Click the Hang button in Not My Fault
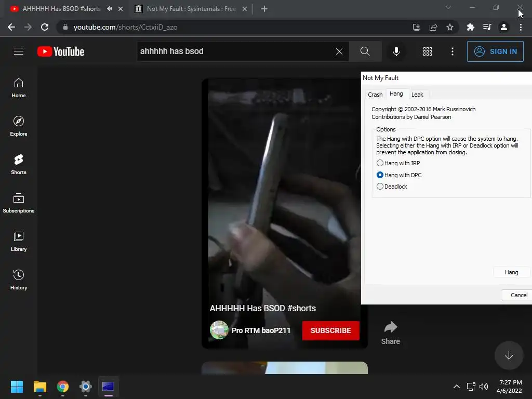 click(x=511, y=272)
